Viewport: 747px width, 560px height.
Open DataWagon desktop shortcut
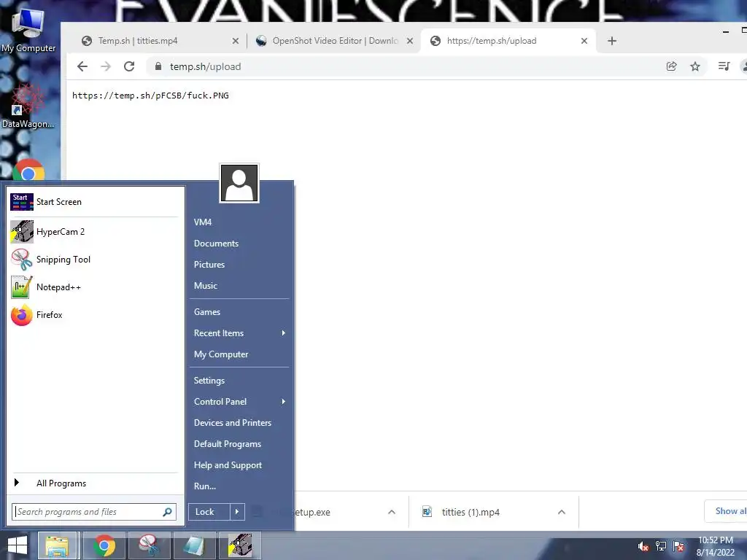tap(28, 106)
